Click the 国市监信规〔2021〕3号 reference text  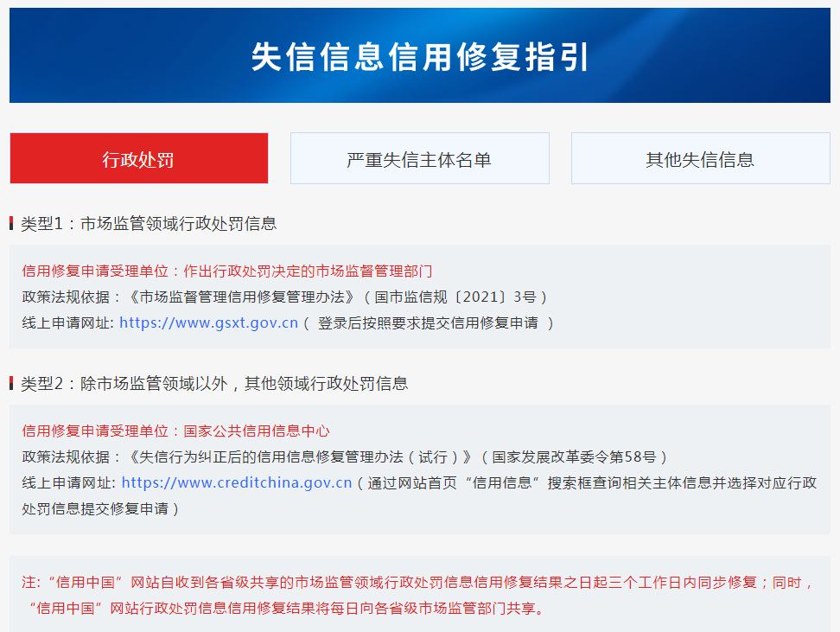tap(455, 297)
